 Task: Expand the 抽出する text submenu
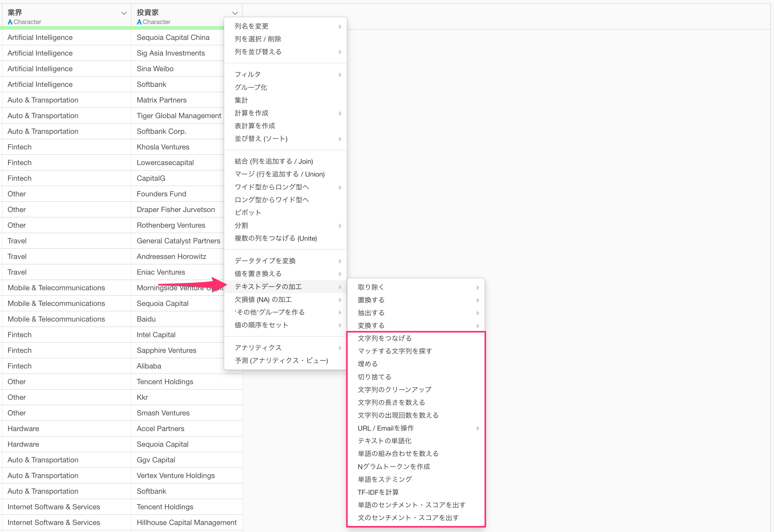click(416, 313)
